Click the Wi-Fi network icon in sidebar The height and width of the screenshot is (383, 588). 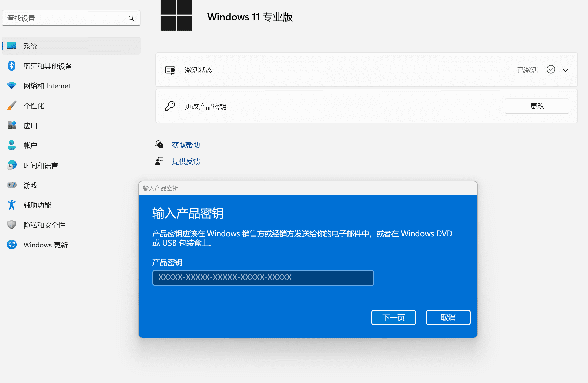point(12,86)
